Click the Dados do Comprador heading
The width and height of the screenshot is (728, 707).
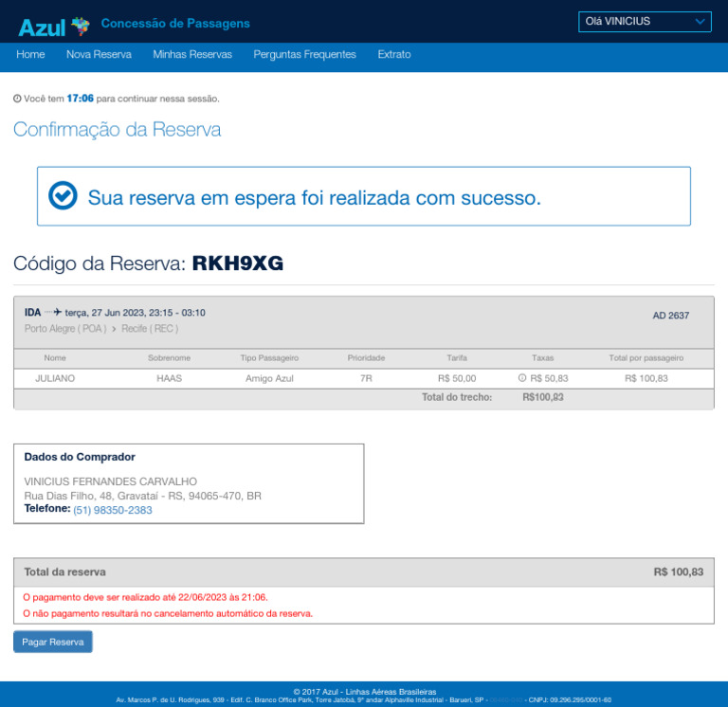[x=80, y=457]
